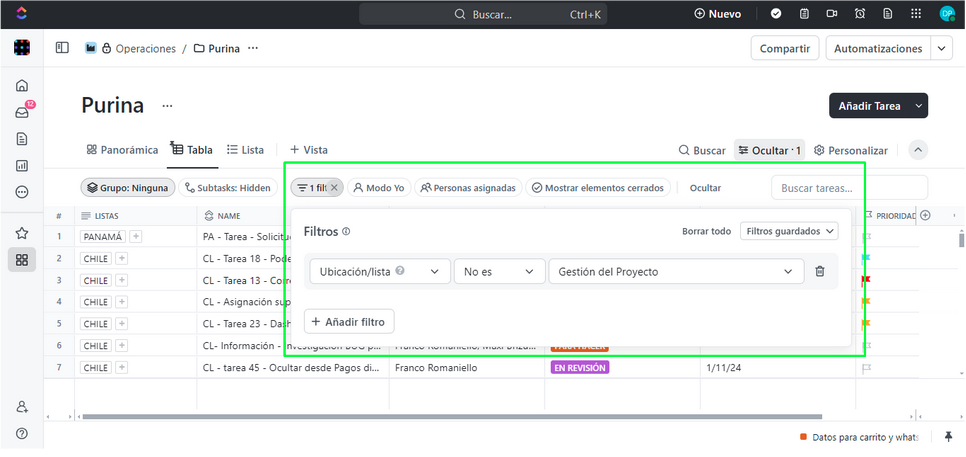Open the reminder alarm clock icon
Viewport: 966px width, 457px height.
click(x=860, y=14)
